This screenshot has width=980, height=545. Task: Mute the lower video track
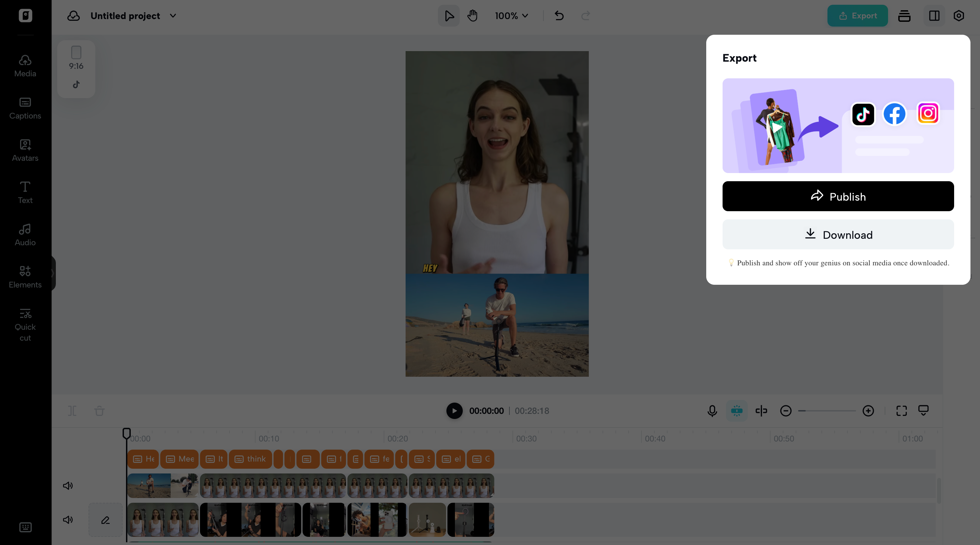coord(68,520)
